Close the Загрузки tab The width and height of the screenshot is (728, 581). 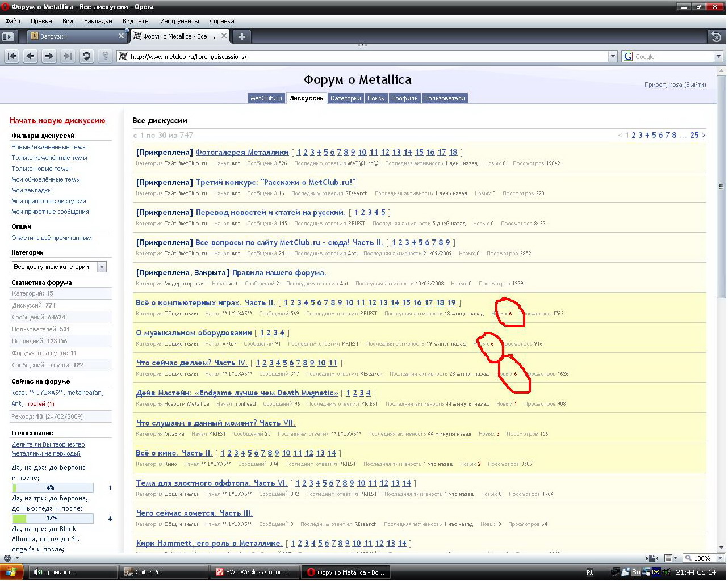pyautogui.click(x=121, y=36)
